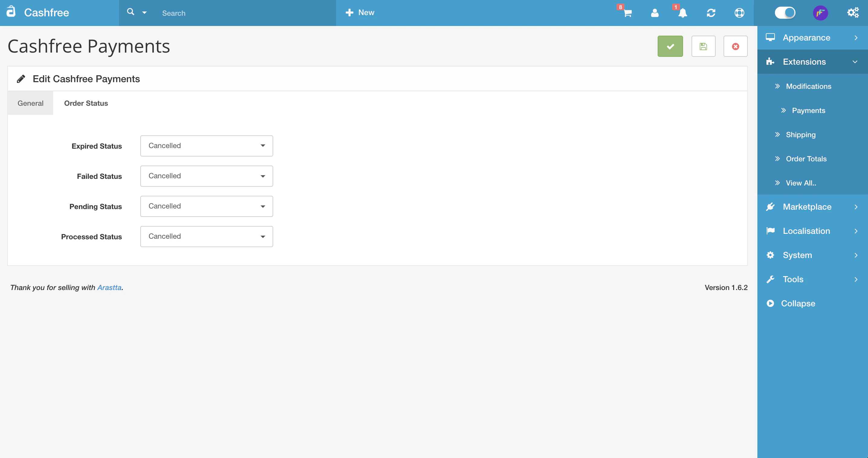Screen dimensions: 868x458
Task: Click the Arastta link in the footer
Action: pos(109,287)
